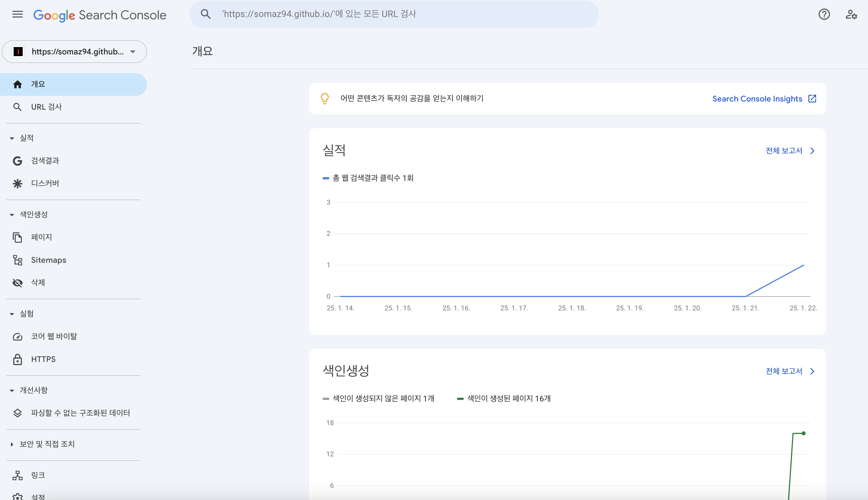Select the URL 검사 menu item

(47, 107)
